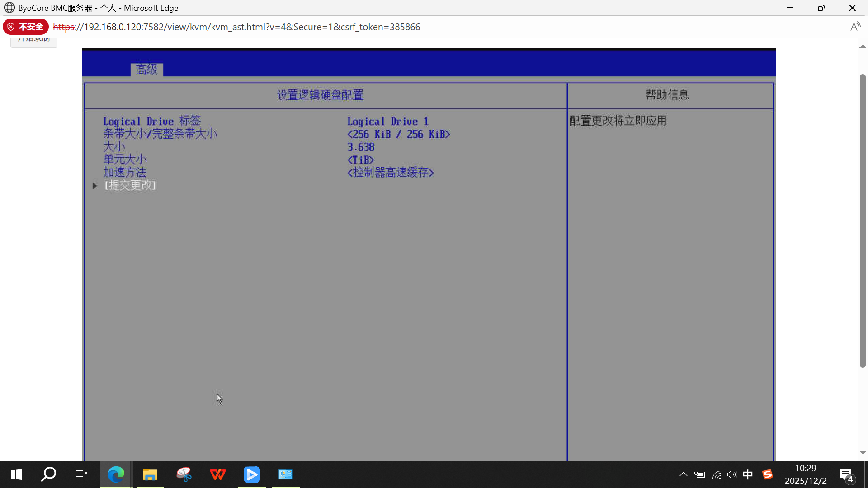Click the page vertical scrollbar thumb

(862, 221)
